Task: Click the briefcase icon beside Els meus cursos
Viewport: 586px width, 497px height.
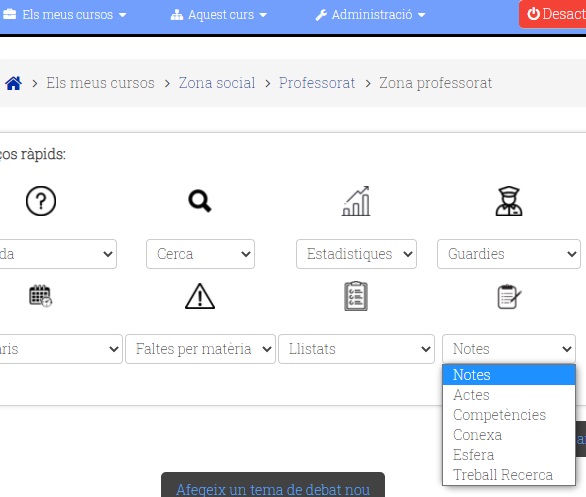Action: [x=10, y=14]
